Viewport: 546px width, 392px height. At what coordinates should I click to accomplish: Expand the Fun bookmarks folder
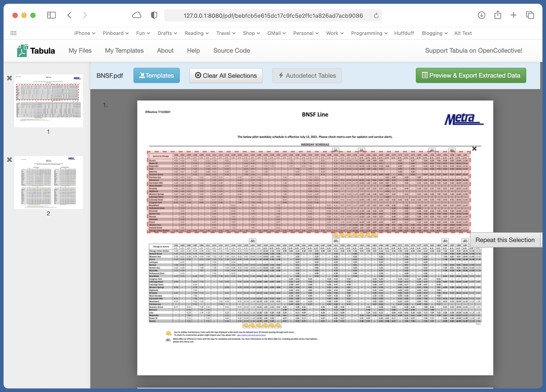click(x=143, y=33)
